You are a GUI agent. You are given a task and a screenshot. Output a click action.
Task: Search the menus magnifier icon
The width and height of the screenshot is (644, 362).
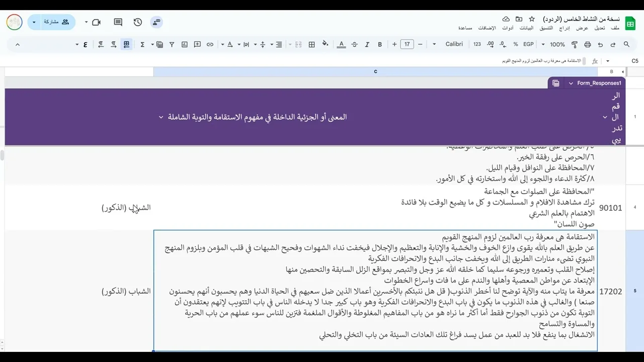click(626, 44)
